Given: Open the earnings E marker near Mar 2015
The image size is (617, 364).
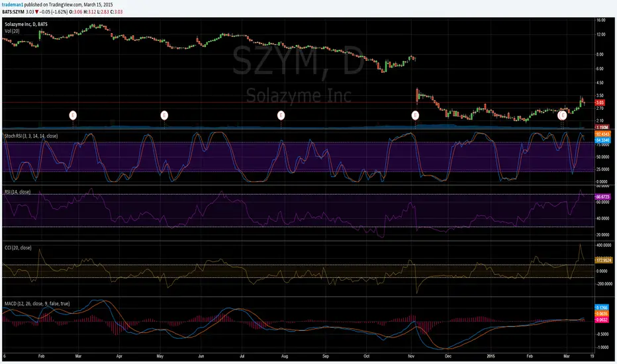Looking at the screenshot, I should [563, 115].
